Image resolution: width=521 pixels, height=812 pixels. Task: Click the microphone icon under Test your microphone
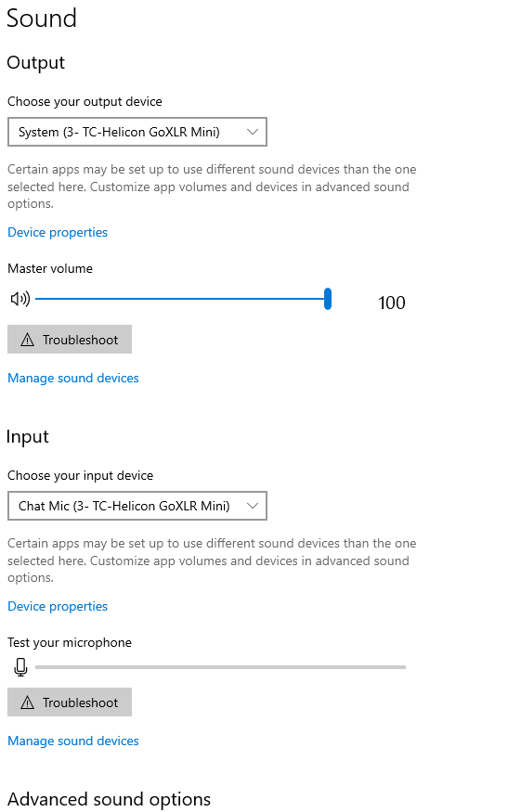coord(20,667)
